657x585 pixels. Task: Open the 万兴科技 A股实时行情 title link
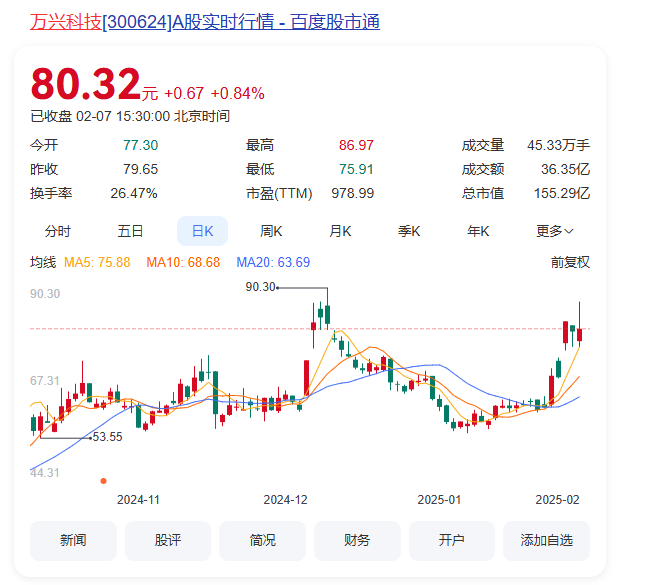(204, 22)
